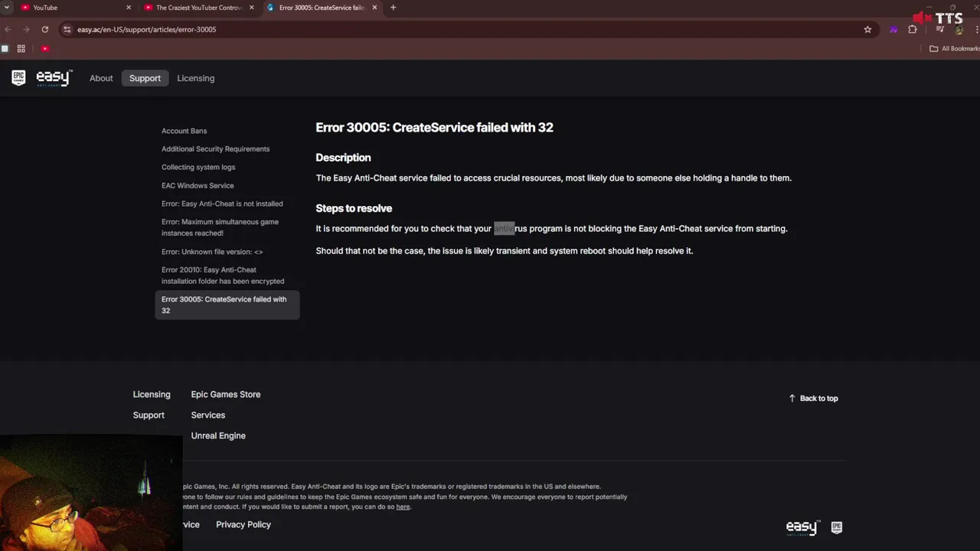Open Error: Unknown file version article
The image size is (980, 551).
coord(212,252)
